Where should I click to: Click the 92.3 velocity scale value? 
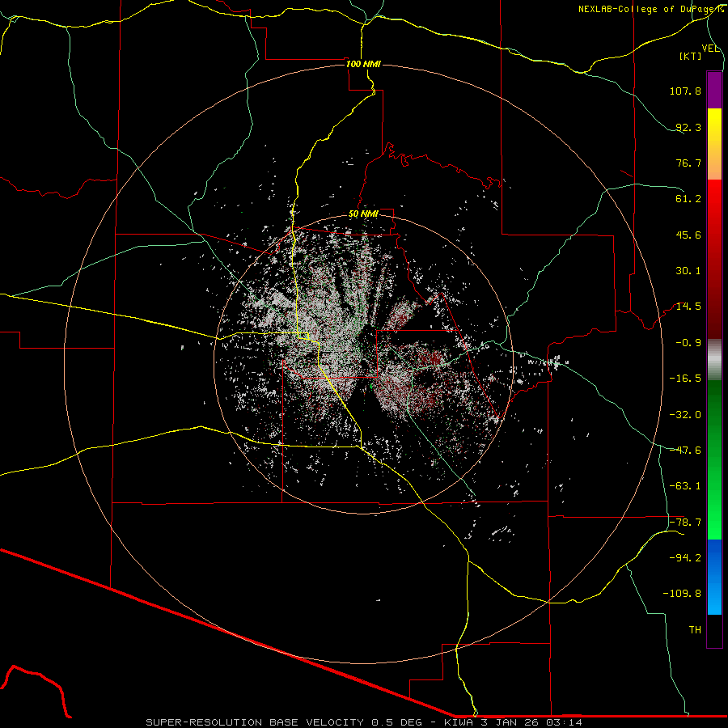click(x=688, y=127)
